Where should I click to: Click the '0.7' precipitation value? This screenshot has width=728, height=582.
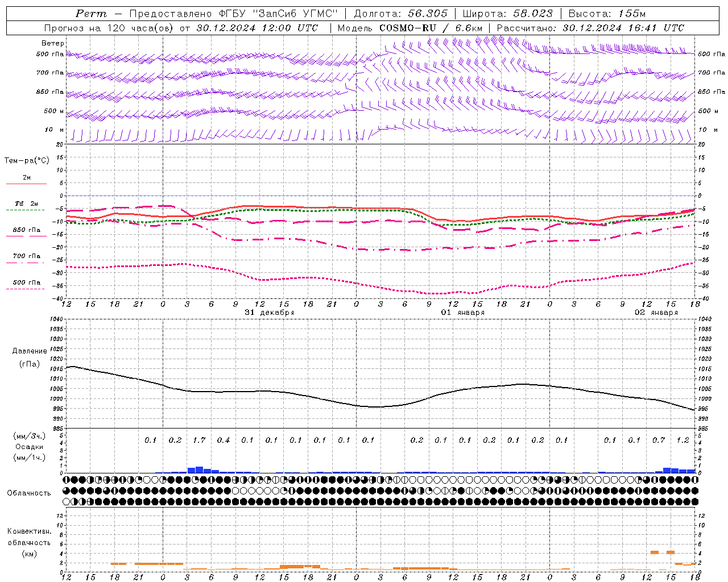click(659, 440)
